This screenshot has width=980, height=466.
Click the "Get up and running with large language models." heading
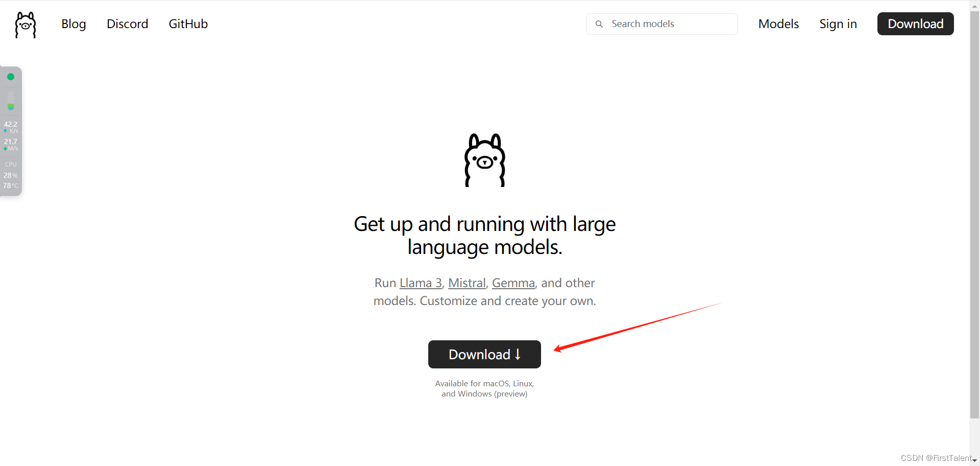pos(484,236)
